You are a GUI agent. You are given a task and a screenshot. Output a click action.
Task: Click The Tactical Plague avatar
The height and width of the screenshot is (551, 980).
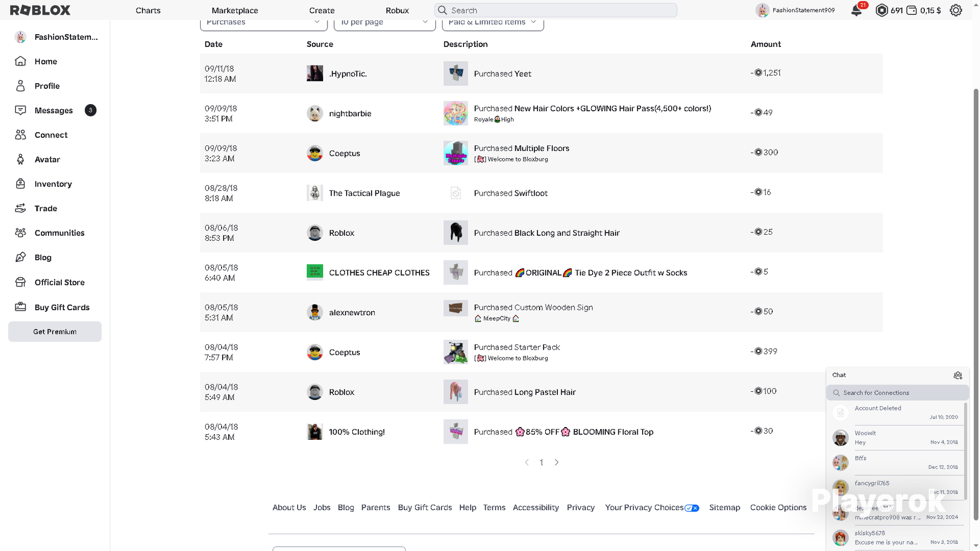[x=315, y=193]
